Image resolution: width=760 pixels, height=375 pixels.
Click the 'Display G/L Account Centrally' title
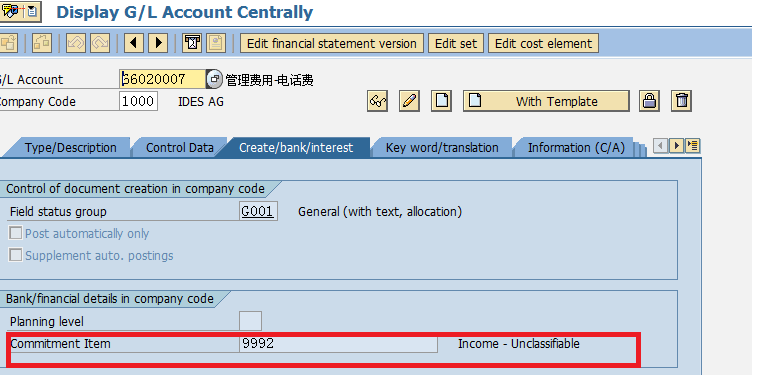tap(185, 12)
